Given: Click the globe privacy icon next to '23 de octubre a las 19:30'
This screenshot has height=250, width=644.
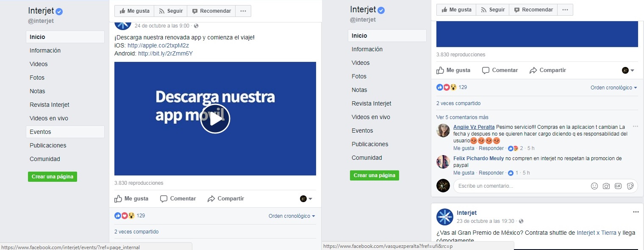Looking at the screenshot, I should (x=521, y=221).
